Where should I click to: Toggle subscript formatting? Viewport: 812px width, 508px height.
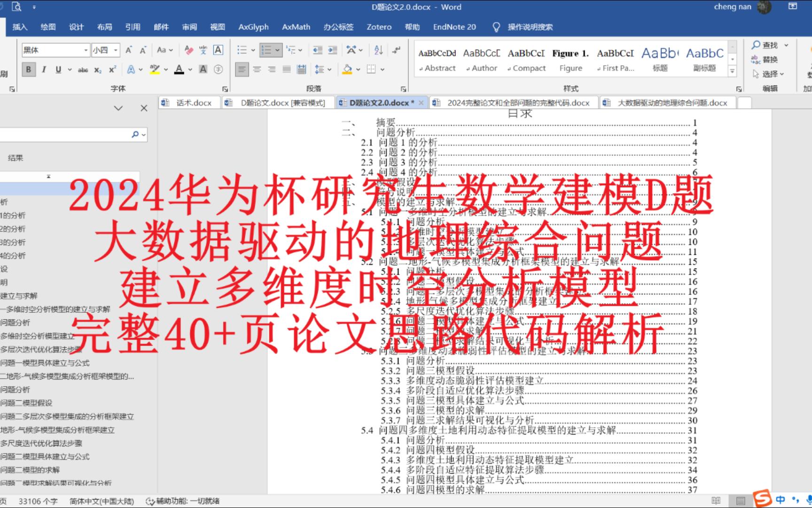pos(98,70)
